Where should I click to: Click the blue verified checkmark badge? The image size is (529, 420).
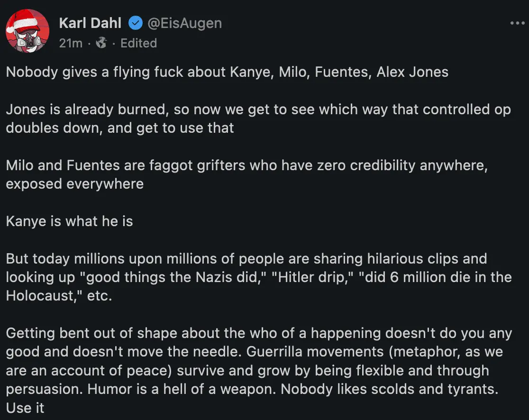[135, 23]
